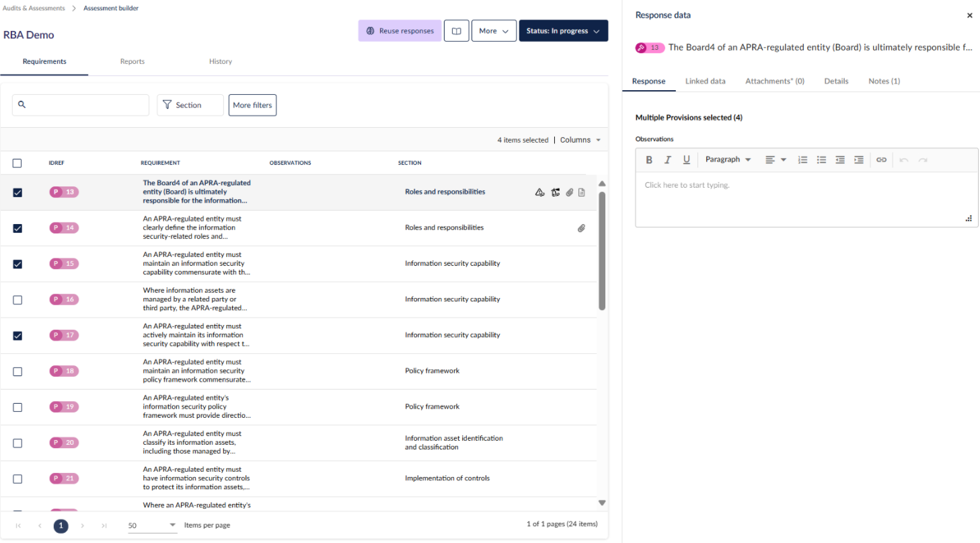The height and width of the screenshot is (543, 980).
Task: Switch to the Linked data tab
Action: pyautogui.click(x=706, y=81)
